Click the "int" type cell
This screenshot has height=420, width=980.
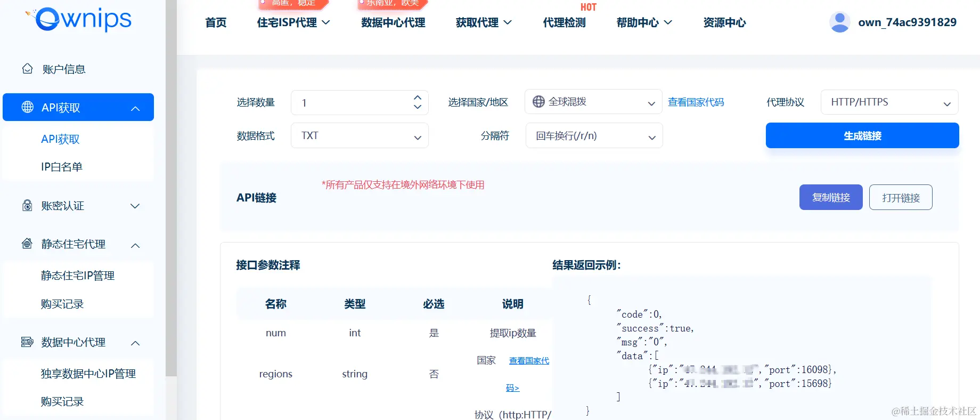pos(355,333)
